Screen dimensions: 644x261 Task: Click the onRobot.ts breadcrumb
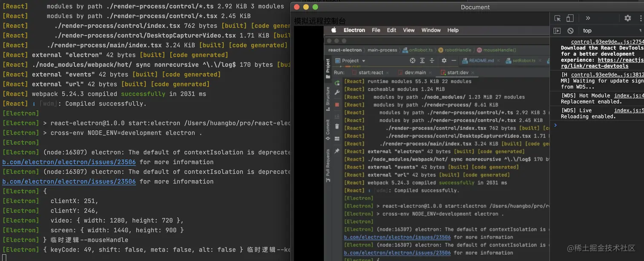click(417, 50)
